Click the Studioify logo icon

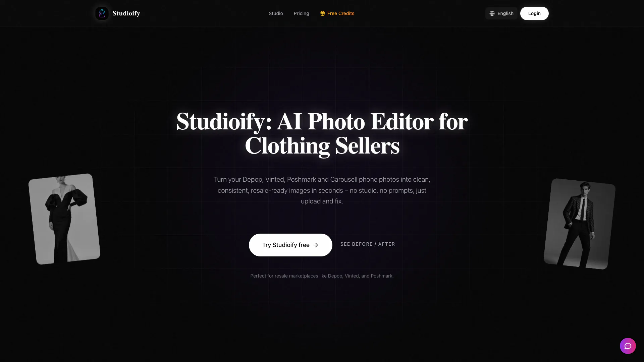pyautogui.click(x=102, y=13)
